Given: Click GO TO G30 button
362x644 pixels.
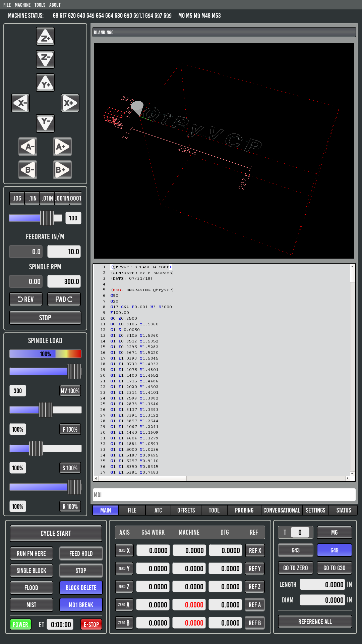Looking at the screenshot, I should [x=335, y=568].
